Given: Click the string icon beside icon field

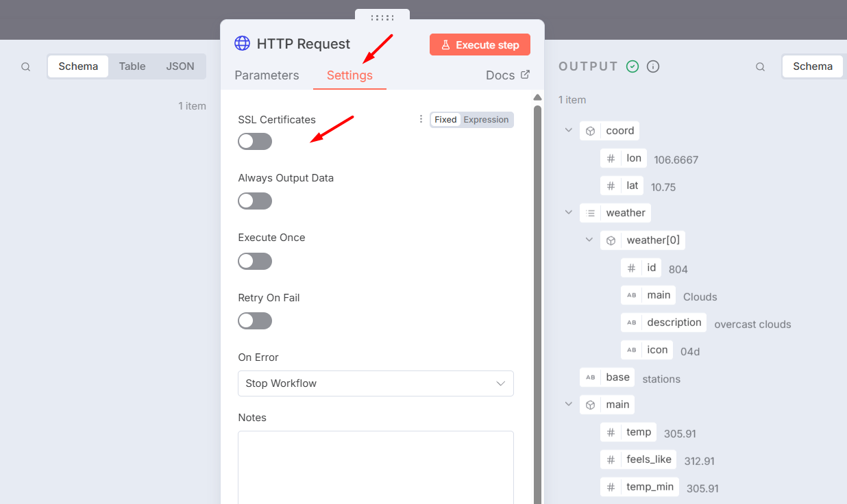Looking at the screenshot, I should tap(631, 350).
